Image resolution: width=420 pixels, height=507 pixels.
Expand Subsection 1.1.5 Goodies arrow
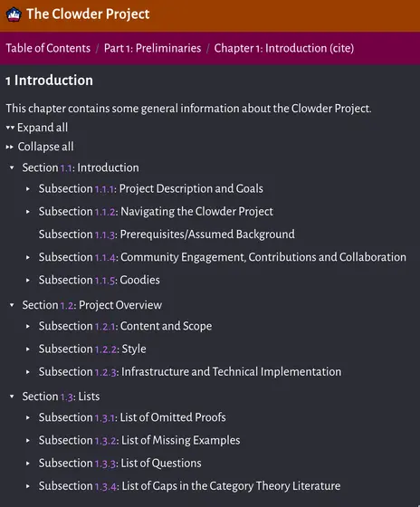tap(28, 281)
